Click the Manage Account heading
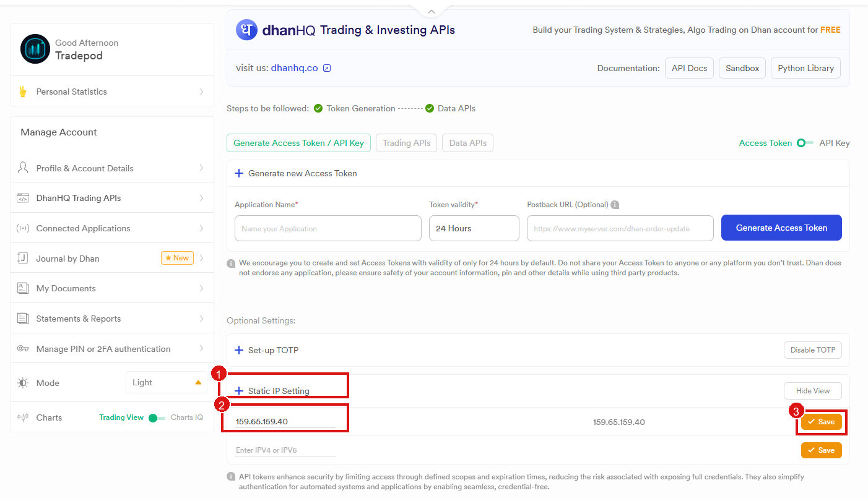The height and width of the screenshot is (501, 868). pyautogui.click(x=59, y=132)
